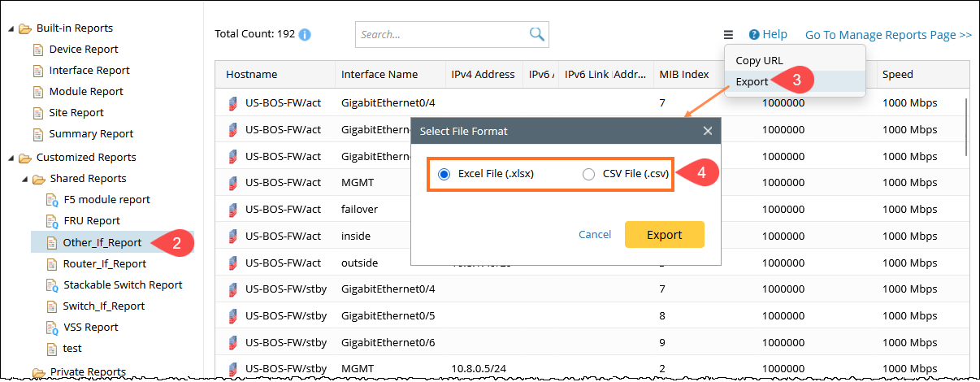Collapse the Customized Reports tree node
Image resolution: width=980 pixels, height=382 pixels.
(x=11, y=158)
